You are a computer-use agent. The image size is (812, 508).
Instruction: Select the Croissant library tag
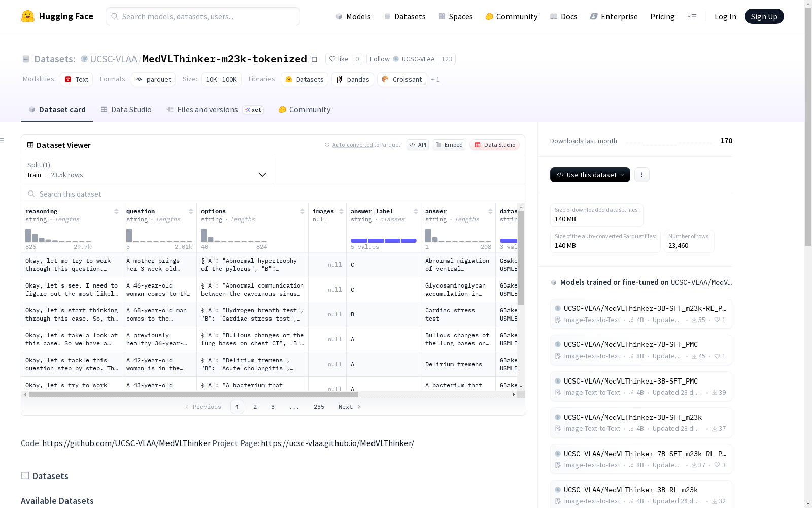tap(402, 79)
